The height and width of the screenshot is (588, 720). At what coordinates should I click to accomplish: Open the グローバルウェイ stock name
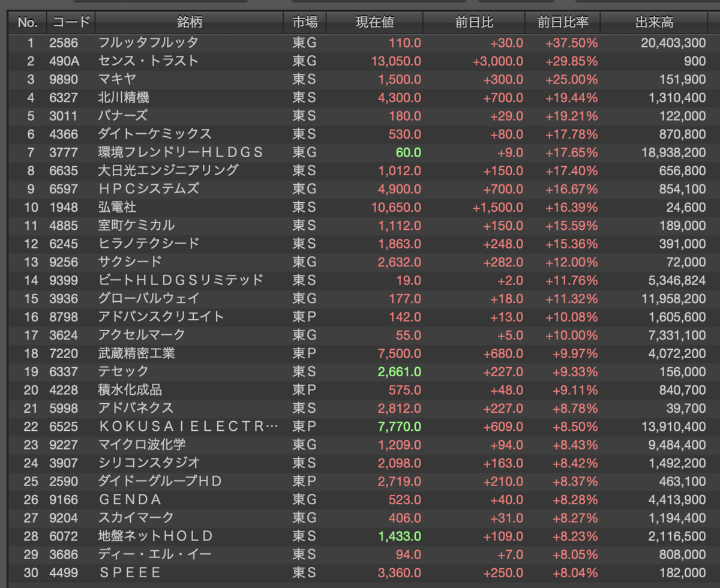(x=149, y=298)
